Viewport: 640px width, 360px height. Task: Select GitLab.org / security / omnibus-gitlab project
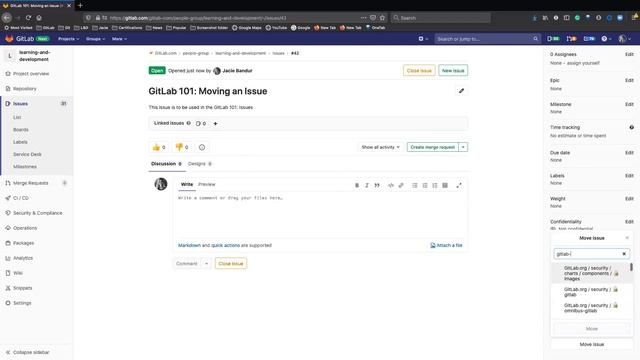click(x=591, y=308)
